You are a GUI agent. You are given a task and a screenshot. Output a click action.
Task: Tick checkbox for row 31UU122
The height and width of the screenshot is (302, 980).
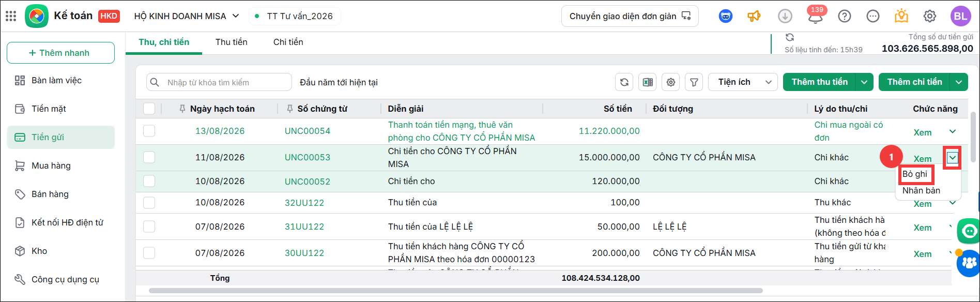[149, 226]
